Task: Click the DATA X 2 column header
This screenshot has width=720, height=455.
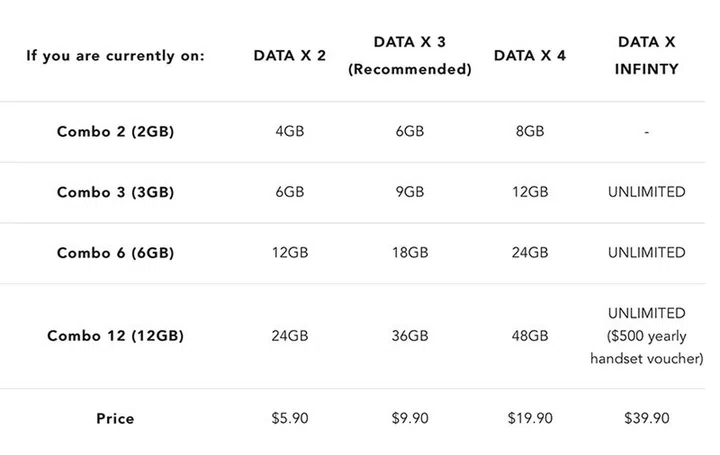Action: click(289, 56)
